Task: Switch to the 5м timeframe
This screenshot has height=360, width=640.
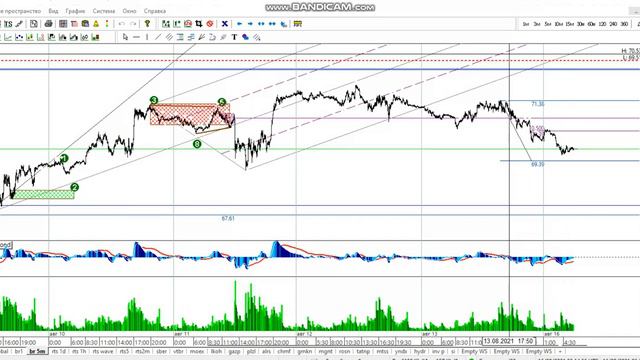Action: [x=548, y=24]
